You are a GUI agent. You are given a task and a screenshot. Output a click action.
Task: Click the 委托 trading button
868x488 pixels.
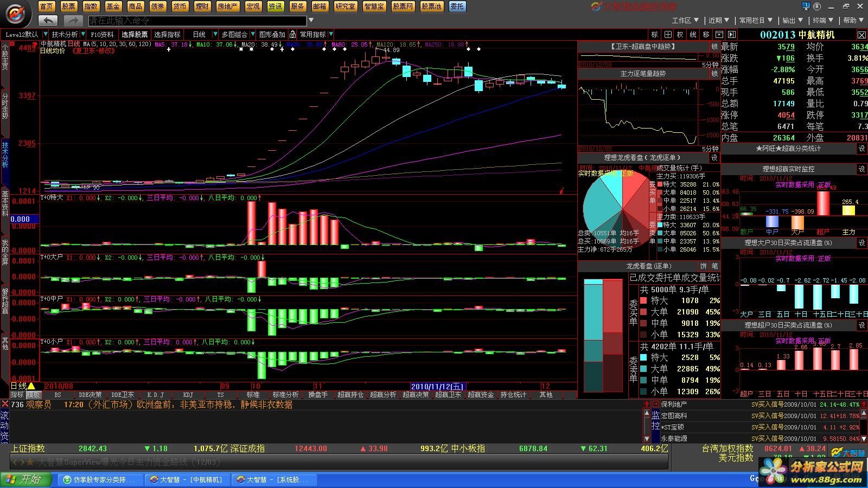[457, 7]
